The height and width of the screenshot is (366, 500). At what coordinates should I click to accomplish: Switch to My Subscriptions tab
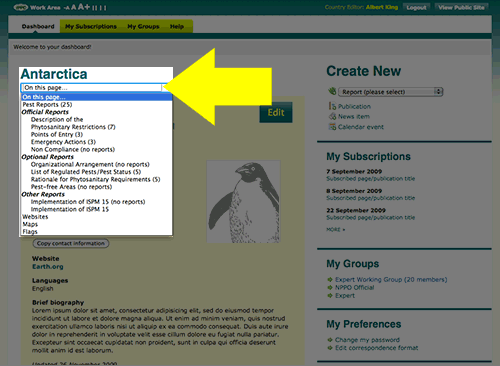[x=91, y=26]
